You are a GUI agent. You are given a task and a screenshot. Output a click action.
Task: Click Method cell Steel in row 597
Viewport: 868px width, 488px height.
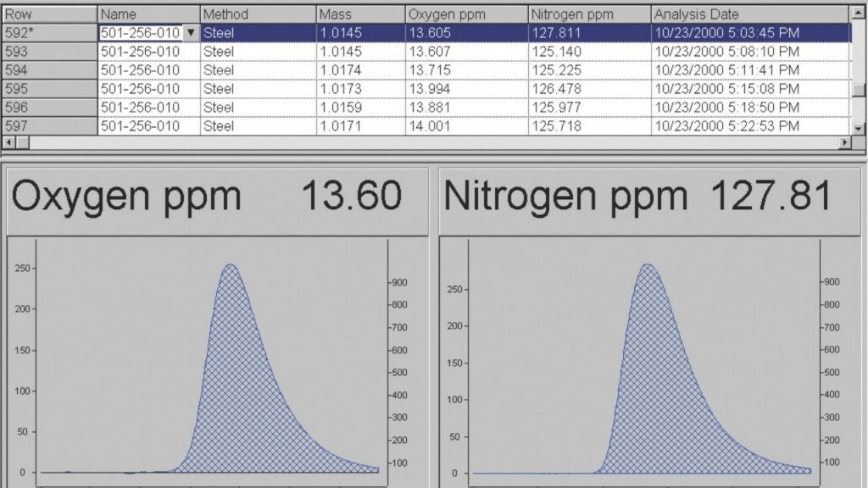258,126
